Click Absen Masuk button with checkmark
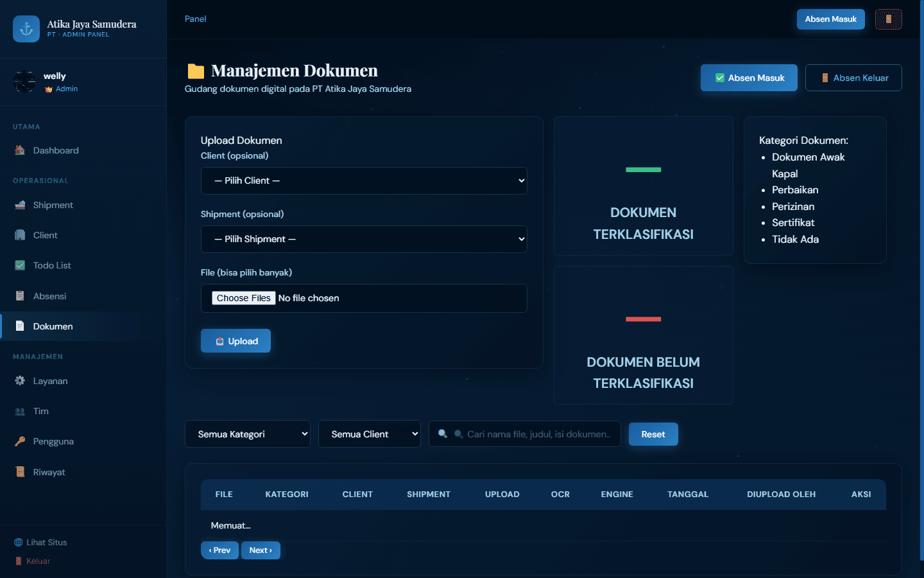The image size is (924, 578). [749, 78]
